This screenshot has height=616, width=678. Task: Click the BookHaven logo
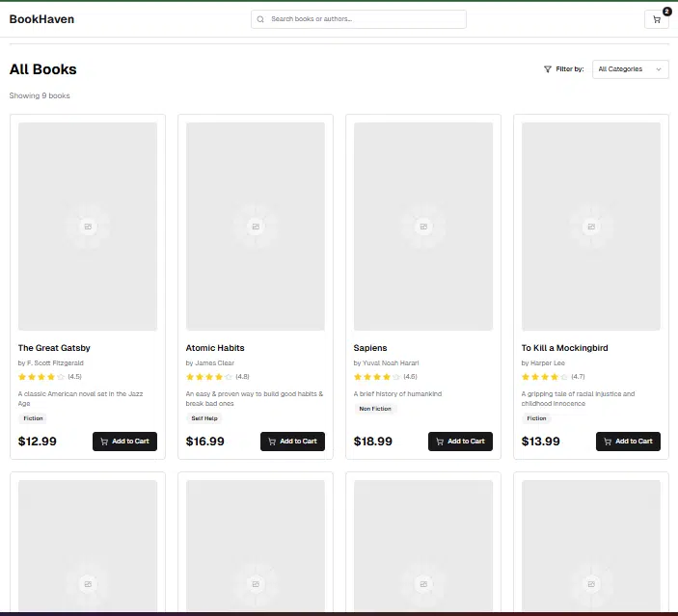pos(41,19)
